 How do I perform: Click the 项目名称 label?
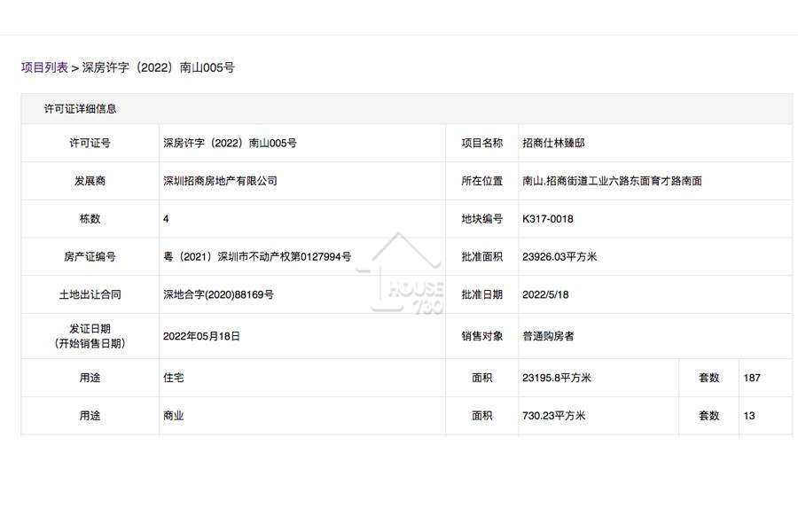point(482,143)
